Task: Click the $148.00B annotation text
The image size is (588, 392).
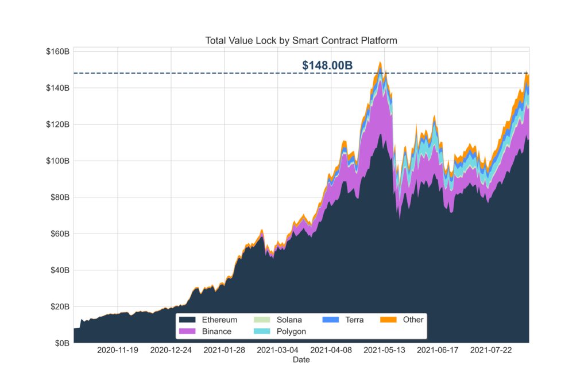Action: pyautogui.click(x=327, y=65)
